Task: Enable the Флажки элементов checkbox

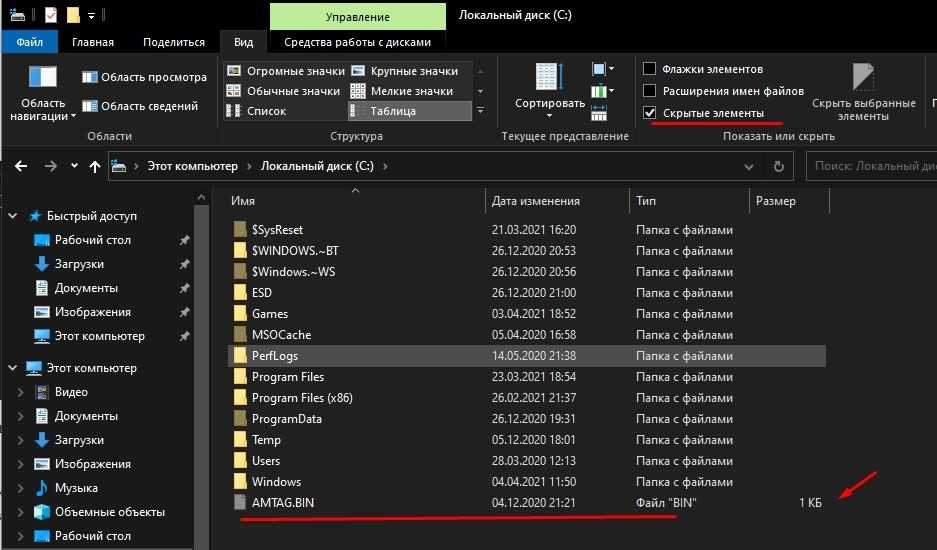Action: click(x=649, y=69)
